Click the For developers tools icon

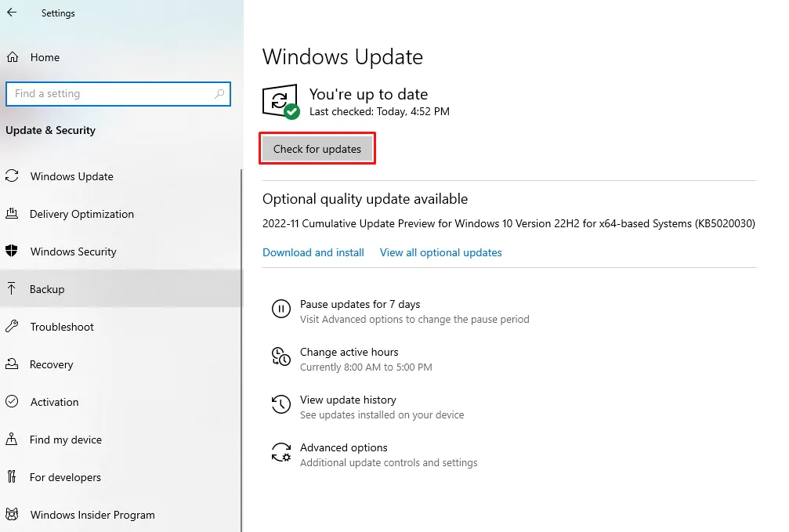pos(12,476)
